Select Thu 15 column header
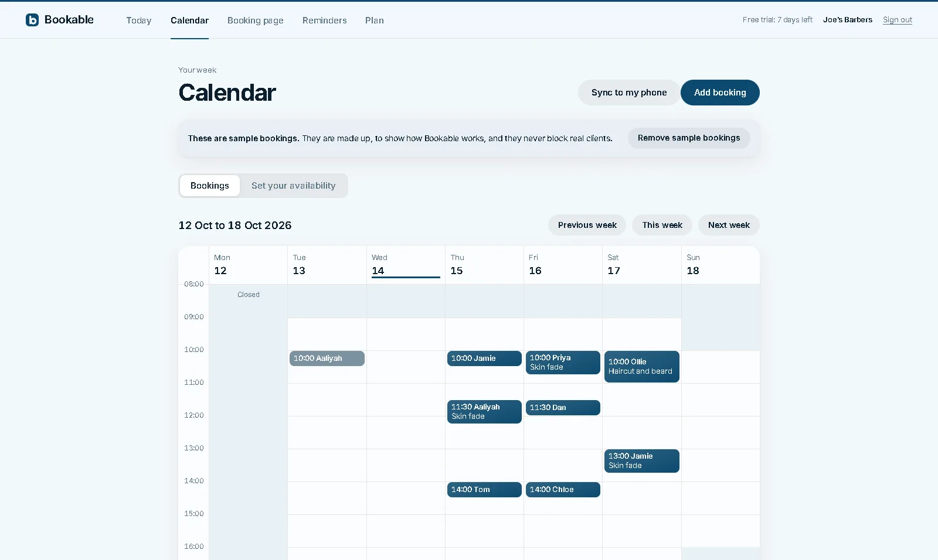 (484, 265)
